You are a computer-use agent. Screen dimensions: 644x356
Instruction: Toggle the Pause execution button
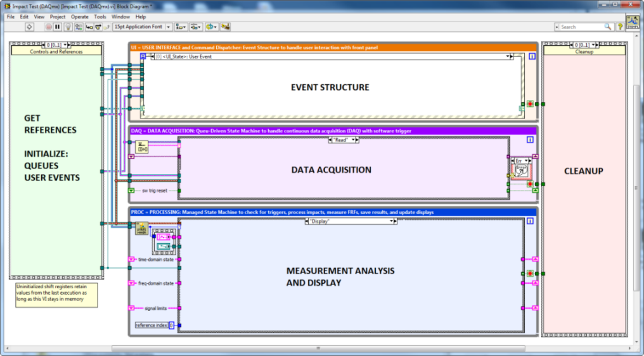[58, 27]
